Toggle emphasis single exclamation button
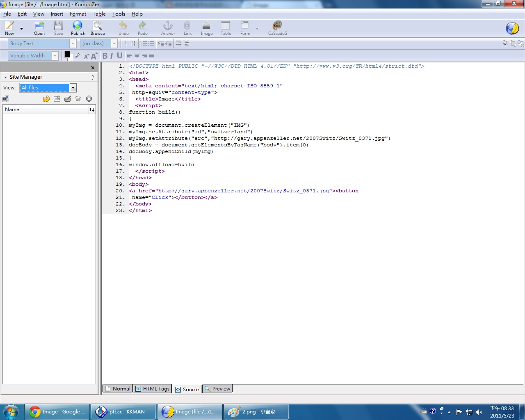 pos(126,43)
